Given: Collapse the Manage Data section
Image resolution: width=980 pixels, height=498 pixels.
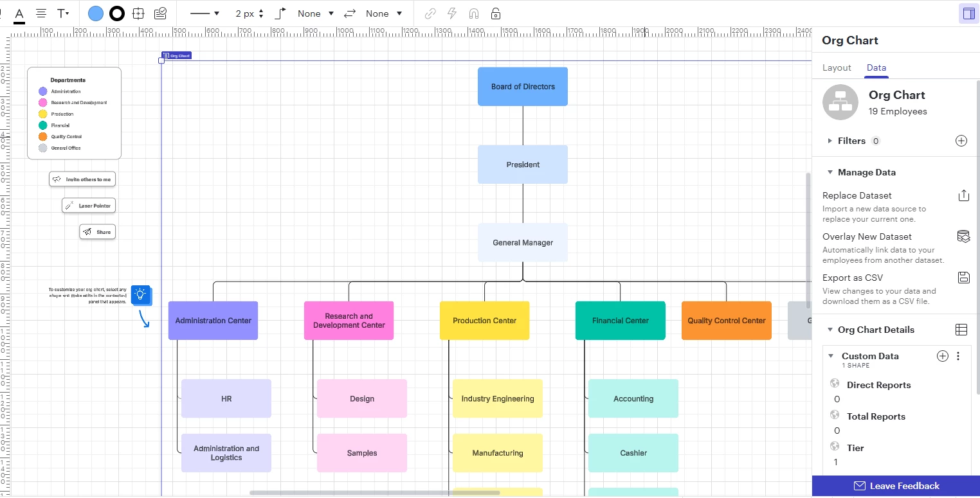Looking at the screenshot, I should (831, 172).
